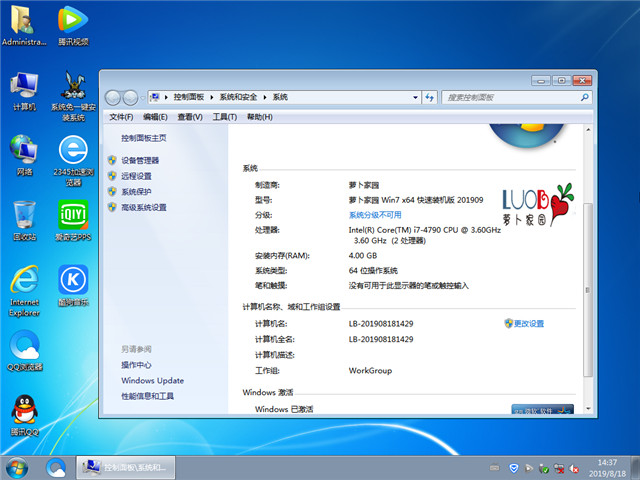Viewport: 640px width, 480px height.
Task: Click the muted volume tray icon
Action: 574,469
